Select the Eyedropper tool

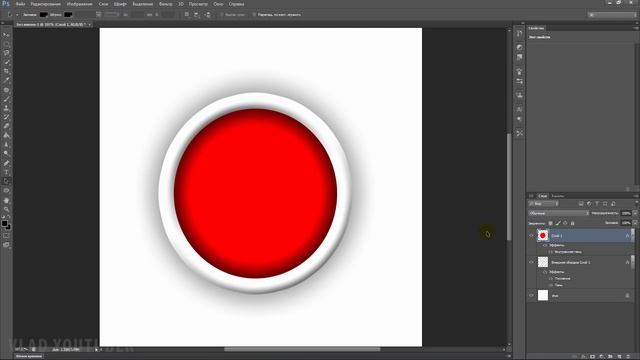coord(6,80)
